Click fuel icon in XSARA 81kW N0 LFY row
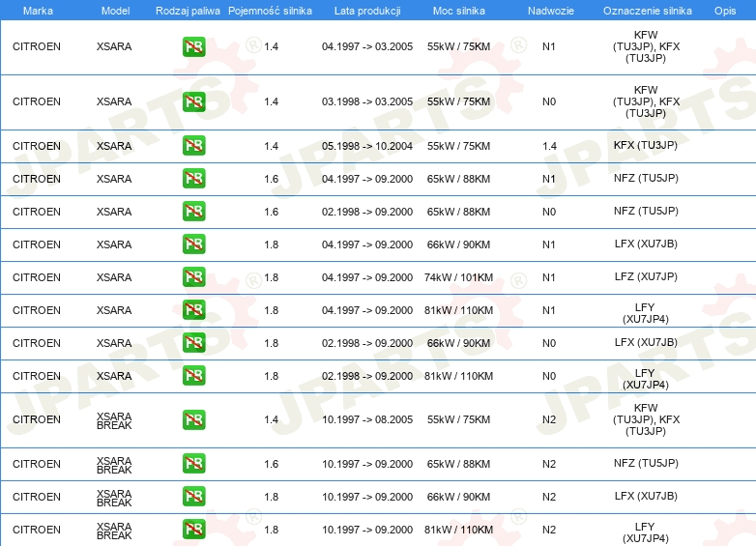 tap(193, 375)
